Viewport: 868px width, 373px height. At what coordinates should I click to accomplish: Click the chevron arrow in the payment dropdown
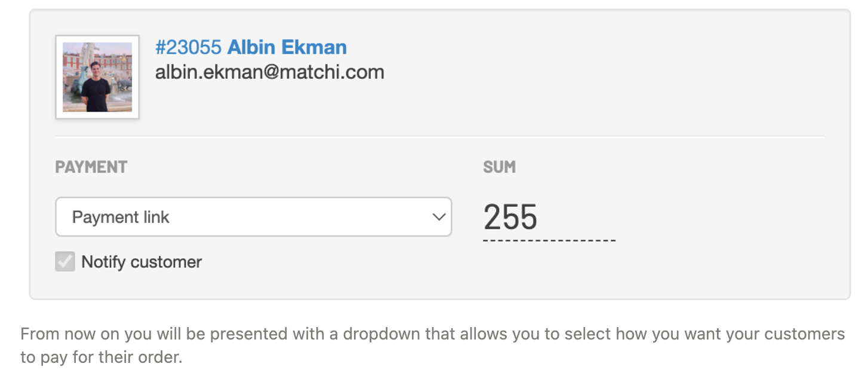pyautogui.click(x=439, y=217)
